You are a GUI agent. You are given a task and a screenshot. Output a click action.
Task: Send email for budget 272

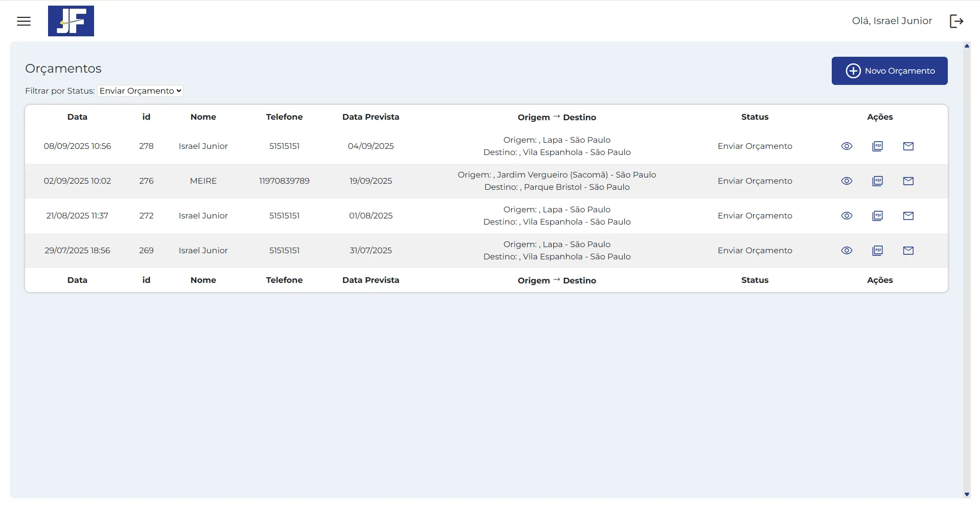pyautogui.click(x=908, y=216)
